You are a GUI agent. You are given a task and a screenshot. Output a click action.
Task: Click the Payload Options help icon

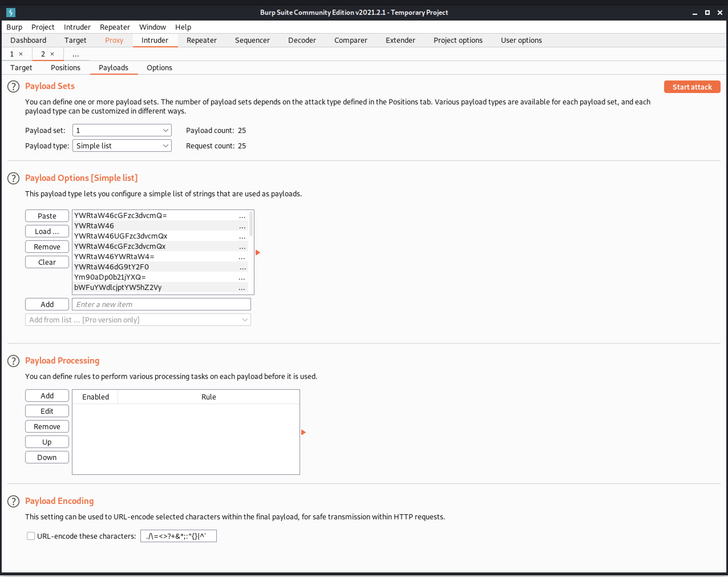(x=13, y=178)
